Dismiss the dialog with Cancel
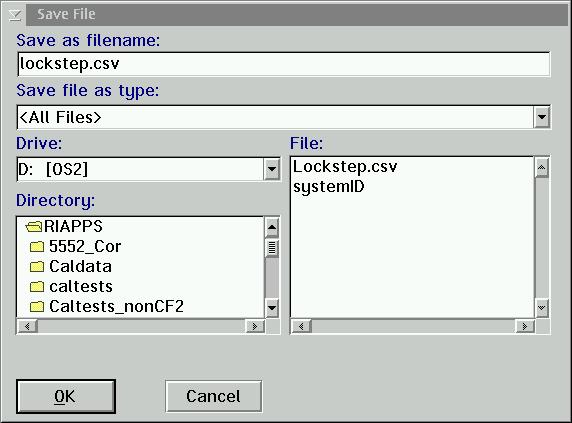The width and height of the screenshot is (572, 423). pyautogui.click(x=213, y=396)
